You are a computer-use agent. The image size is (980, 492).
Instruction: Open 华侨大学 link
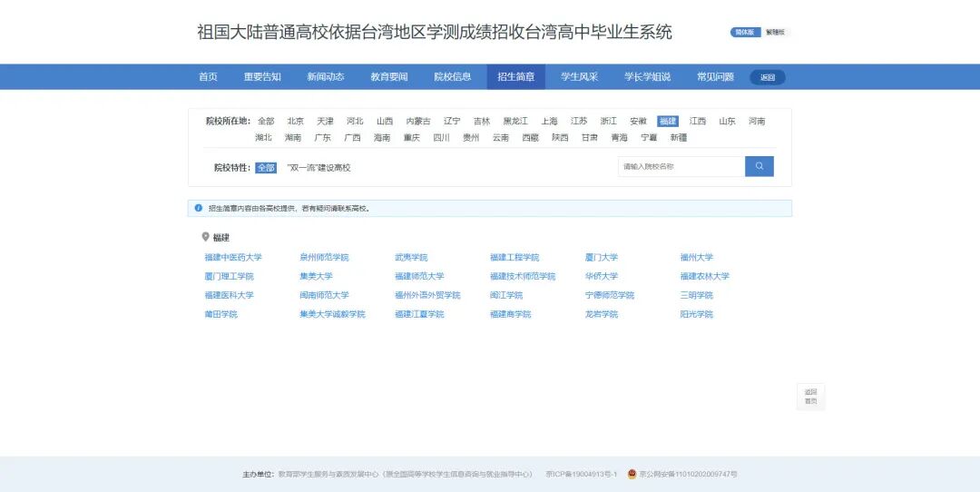click(602, 276)
